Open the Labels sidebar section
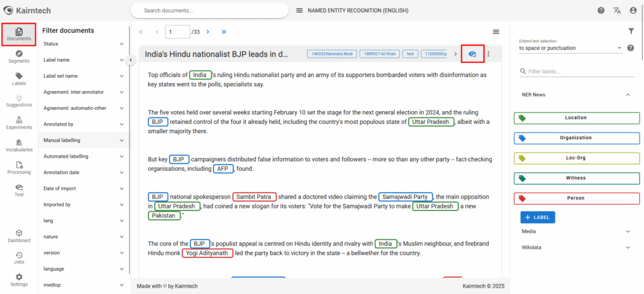 pos(19,79)
